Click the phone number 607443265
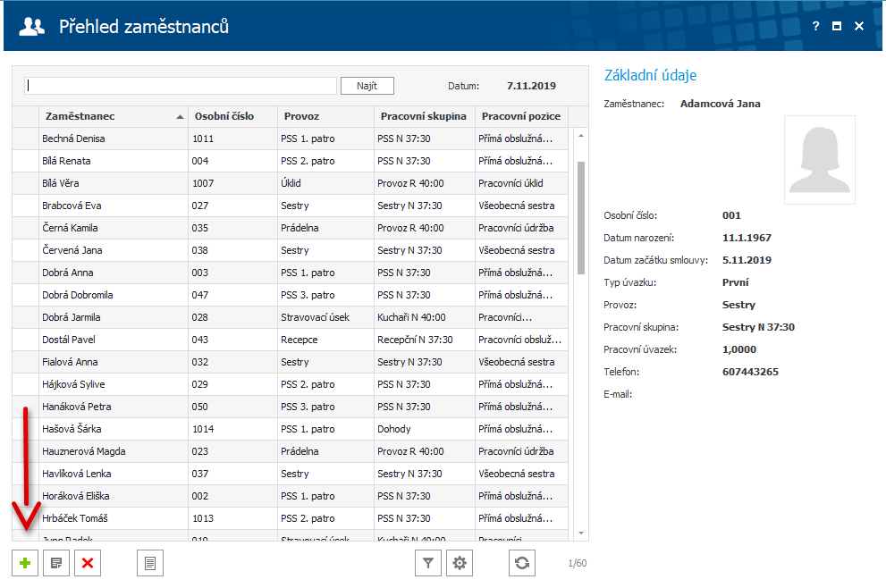886x588 pixels. click(750, 372)
